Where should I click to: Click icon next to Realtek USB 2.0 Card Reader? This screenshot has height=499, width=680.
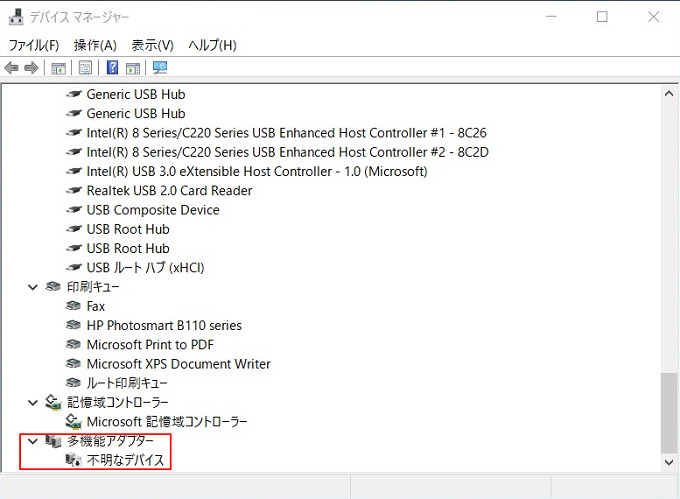click(x=73, y=190)
